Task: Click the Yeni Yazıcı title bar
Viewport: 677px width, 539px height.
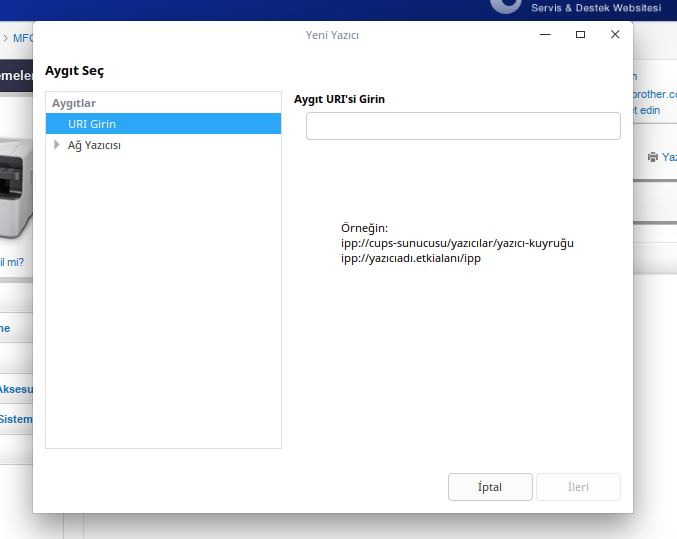Action: click(x=332, y=34)
